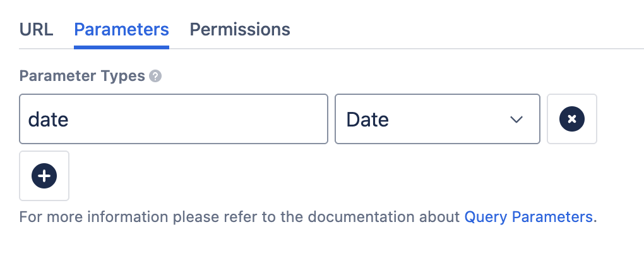
Task: Switch to the URL tab
Action: click(x=36, y=30)
